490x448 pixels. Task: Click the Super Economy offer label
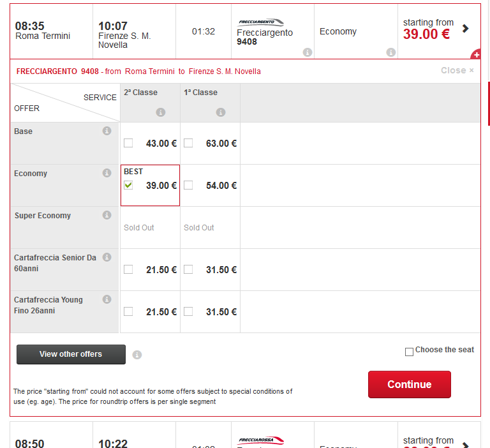[43, 216]
